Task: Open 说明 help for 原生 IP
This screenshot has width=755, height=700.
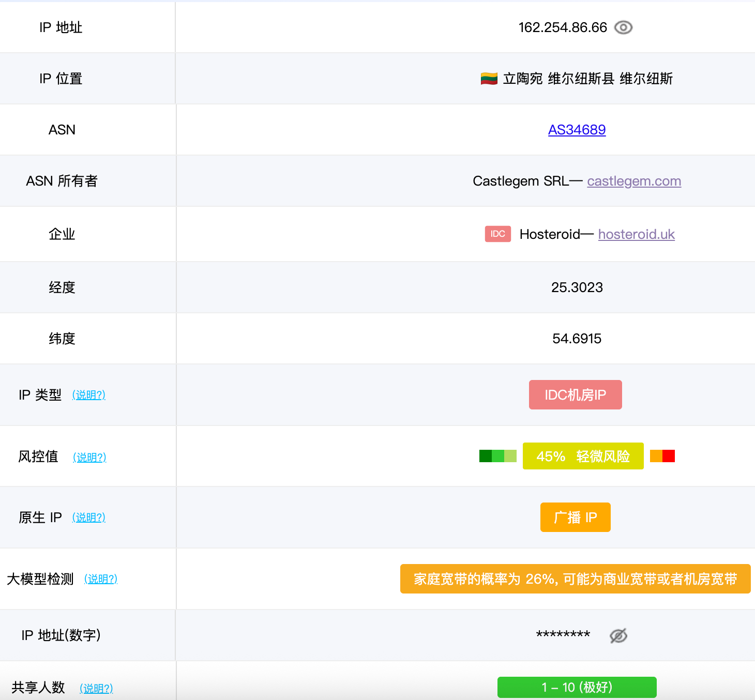Action: 89,518
